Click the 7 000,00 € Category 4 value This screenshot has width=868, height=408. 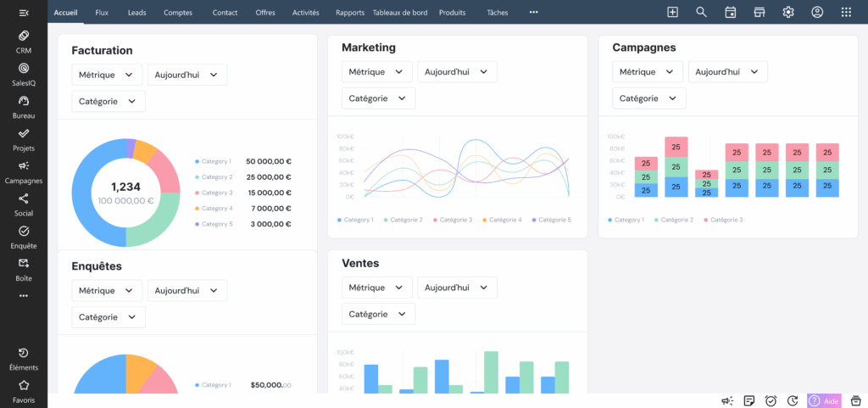(x=270, y=208)
